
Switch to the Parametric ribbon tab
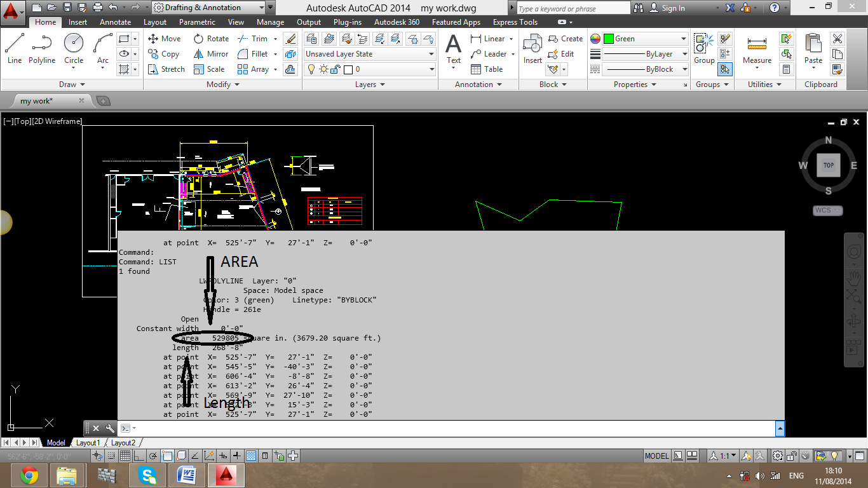click(197, 22)
